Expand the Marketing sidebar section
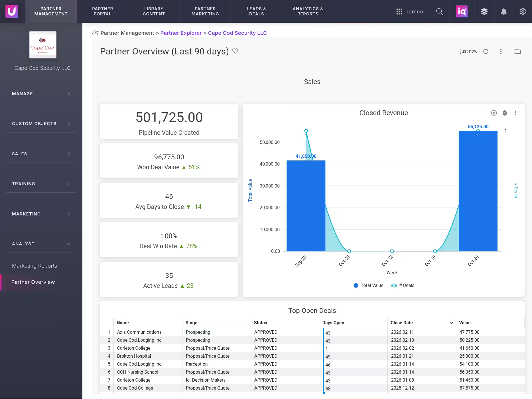Screen dimensions: 532x399 coord(41,214)
